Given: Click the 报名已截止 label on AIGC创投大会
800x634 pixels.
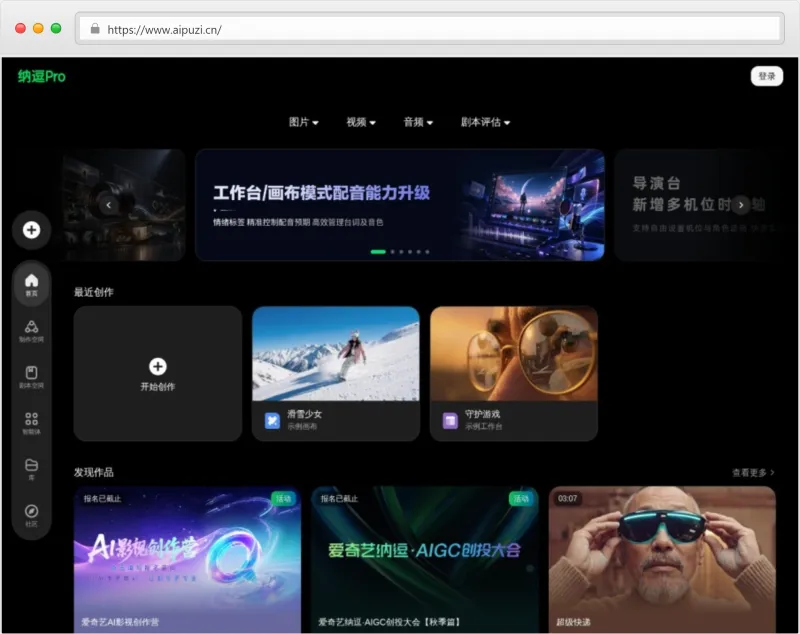Looking at the screenshot, I should point(339,498).
